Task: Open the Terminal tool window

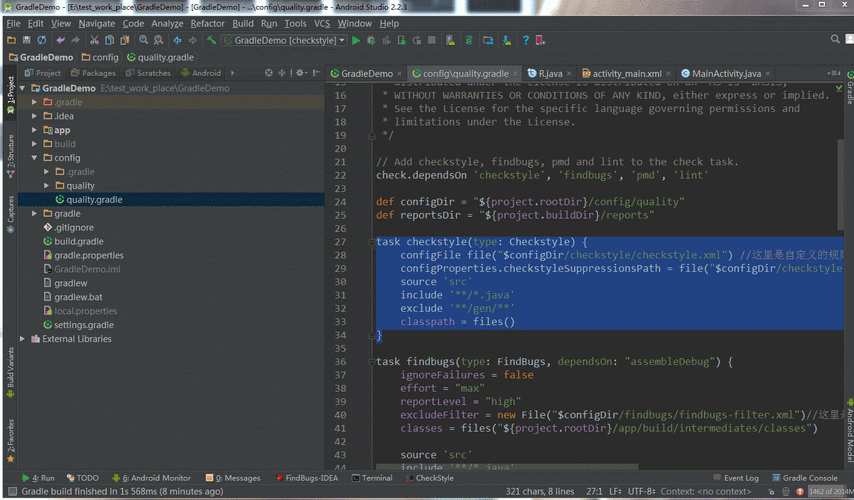Action: coord(372,478)
